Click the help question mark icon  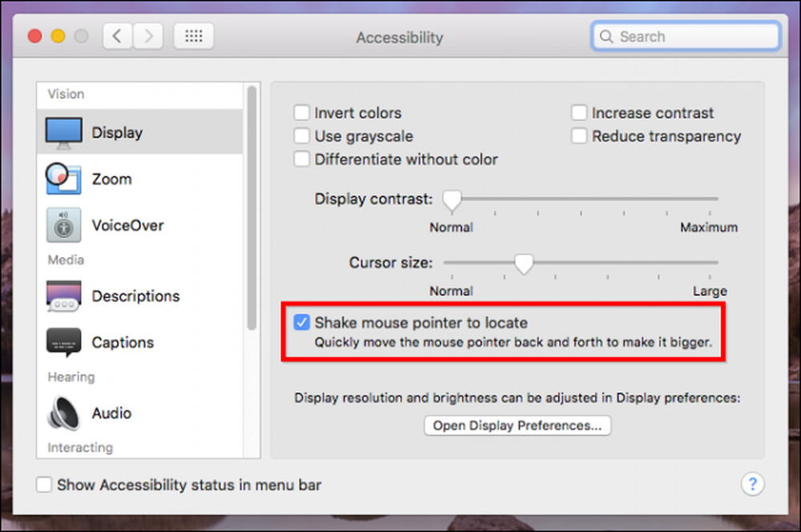click(752, 484)
